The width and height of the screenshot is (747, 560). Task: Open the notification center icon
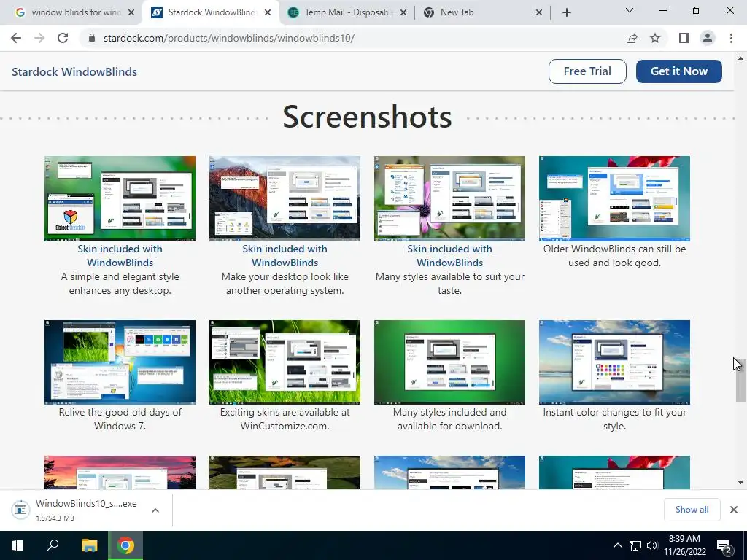click(x=724, y=545)
